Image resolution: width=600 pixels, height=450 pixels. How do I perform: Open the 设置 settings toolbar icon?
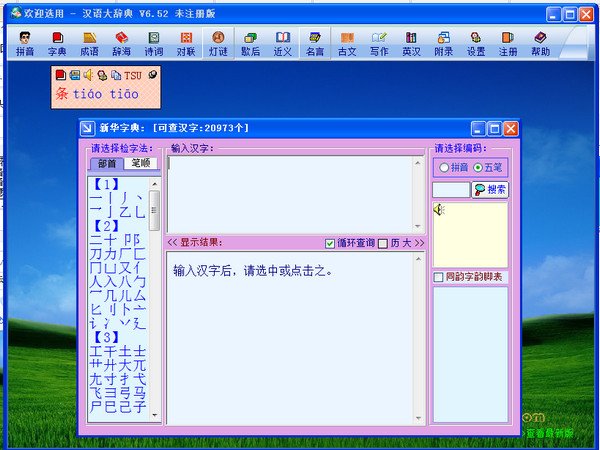point(476,44)
